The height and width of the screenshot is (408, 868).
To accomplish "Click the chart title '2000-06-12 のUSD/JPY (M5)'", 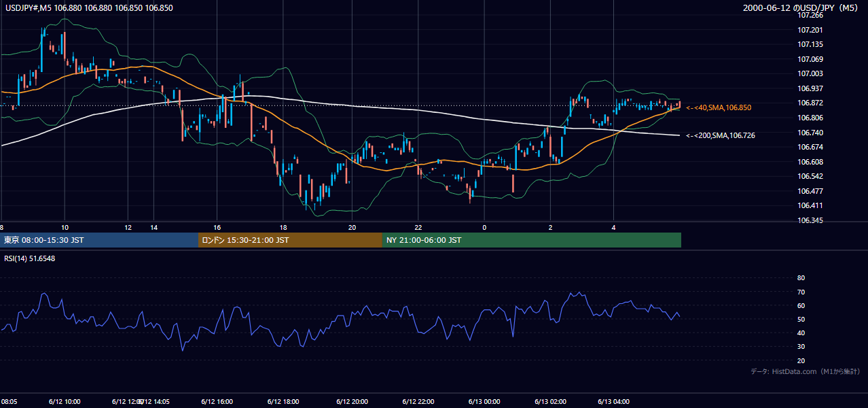I will coord(801,7).
